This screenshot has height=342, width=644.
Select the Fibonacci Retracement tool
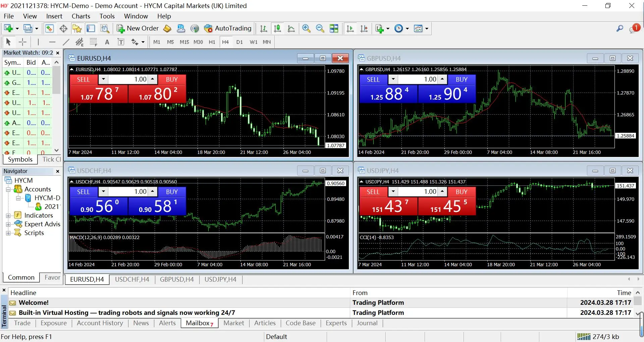pos(93,42)
